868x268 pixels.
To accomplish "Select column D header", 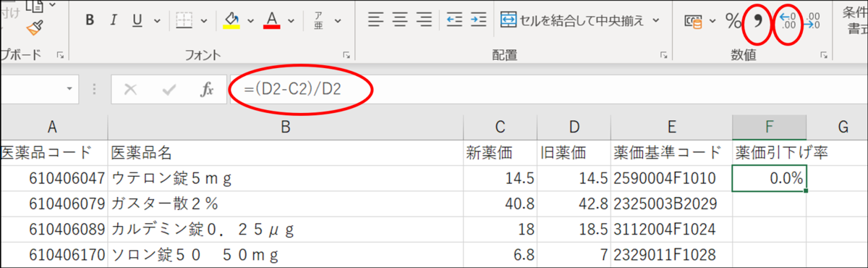I will coord(574,127).
